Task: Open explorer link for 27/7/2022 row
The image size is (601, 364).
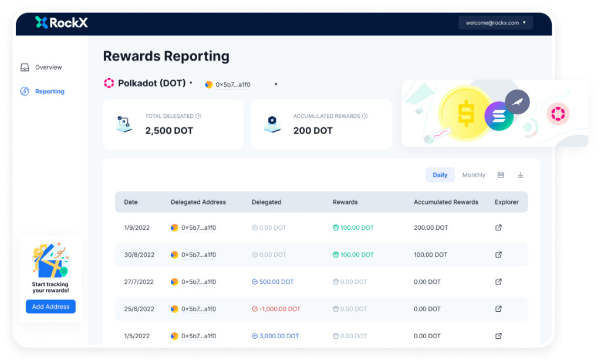Action: click(498, 282)
